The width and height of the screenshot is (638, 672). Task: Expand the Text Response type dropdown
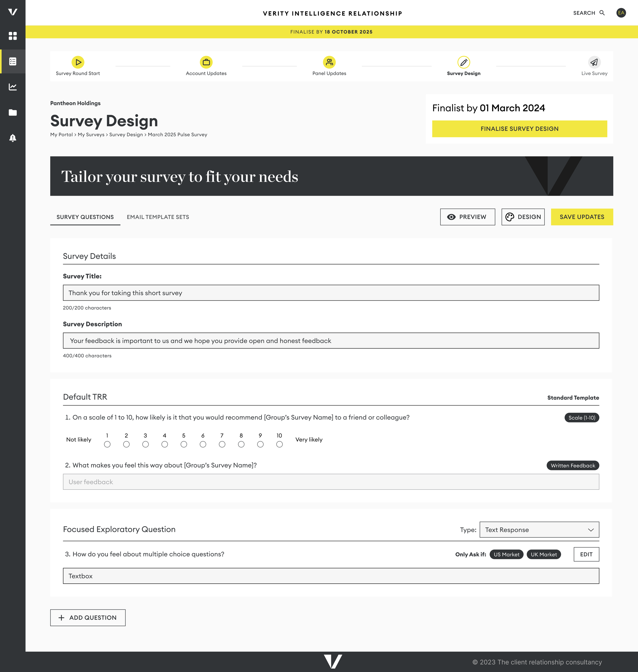coord(539,530)
